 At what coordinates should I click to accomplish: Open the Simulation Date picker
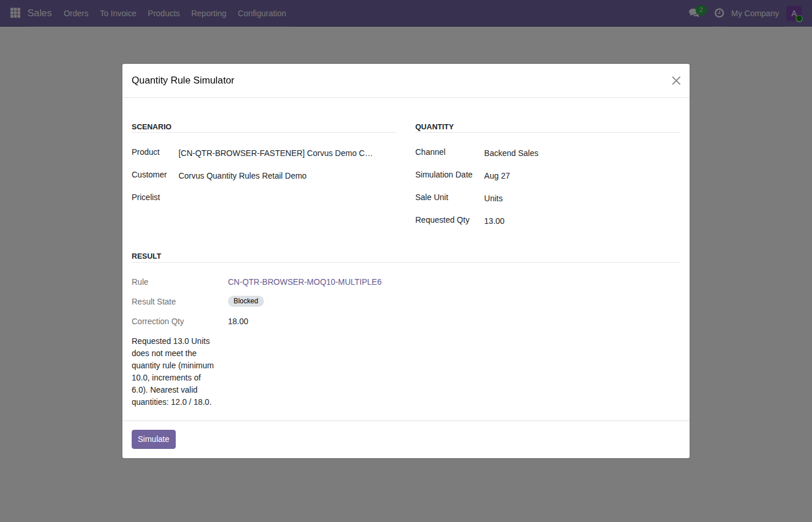point(582,176)
